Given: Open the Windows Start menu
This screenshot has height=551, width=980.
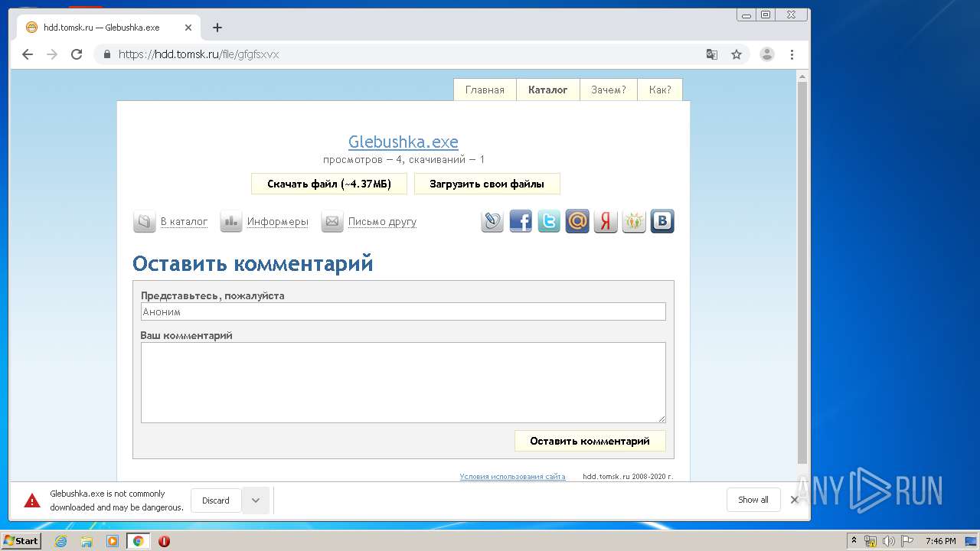Looking at the screenshot, I should tap(21, 541).
